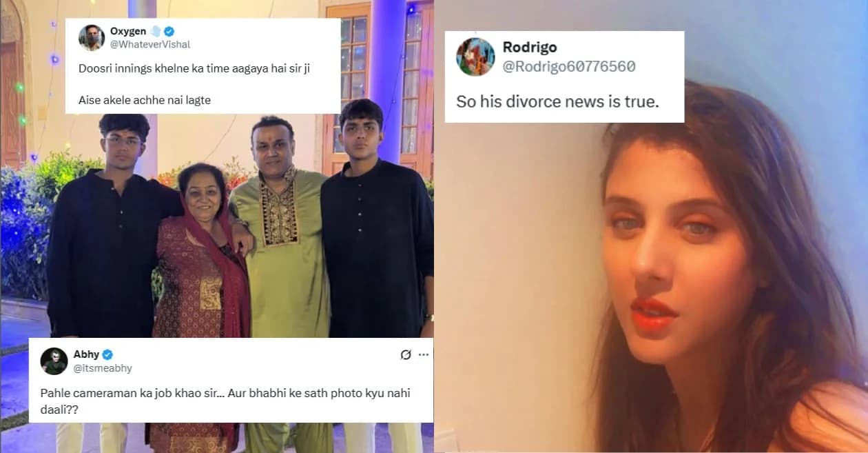
Task: Open the @Rodrigo60776560 handle link
Action: 569,66
